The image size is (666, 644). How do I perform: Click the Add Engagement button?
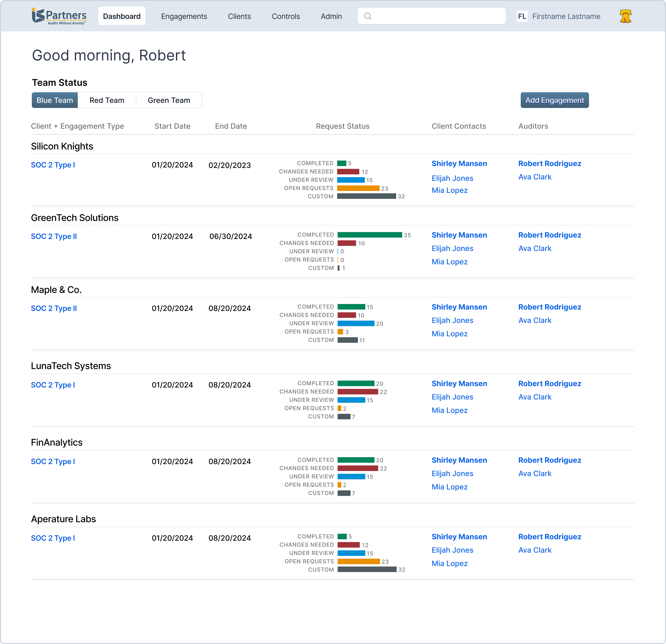point(555,100)
